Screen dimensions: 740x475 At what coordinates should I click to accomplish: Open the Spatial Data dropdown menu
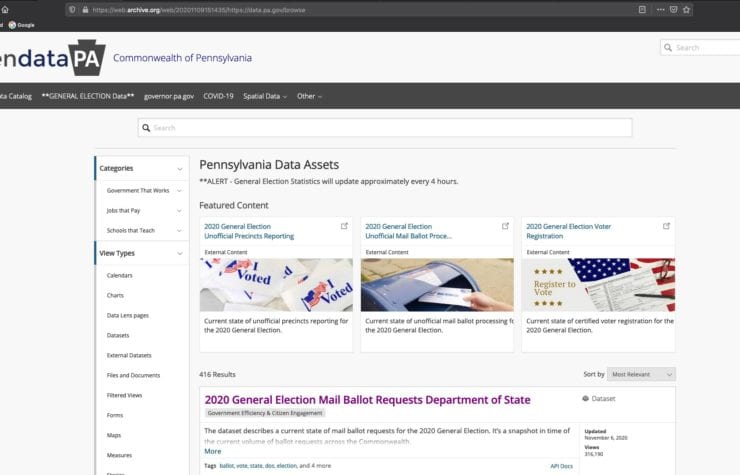265,96
